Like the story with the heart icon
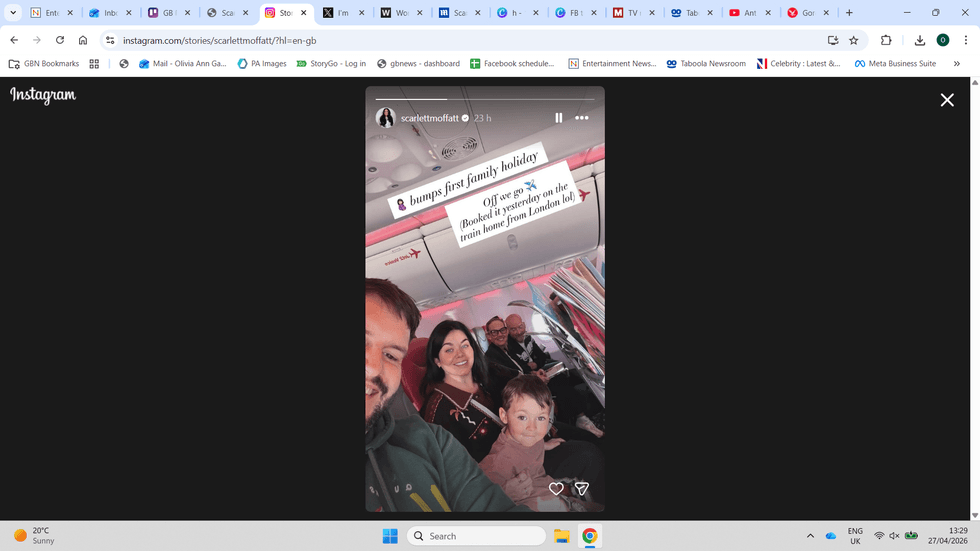The width and height of the screenshot is (980, 551). [556, 488]
